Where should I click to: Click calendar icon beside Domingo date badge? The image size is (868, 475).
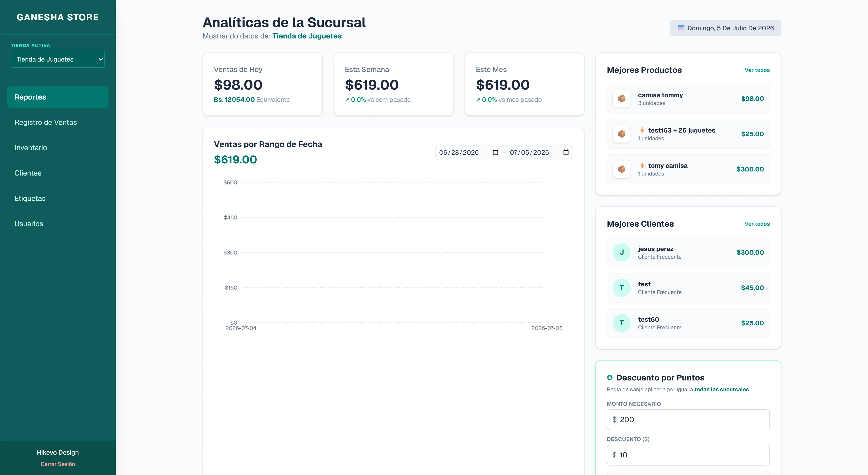[681, 28]
